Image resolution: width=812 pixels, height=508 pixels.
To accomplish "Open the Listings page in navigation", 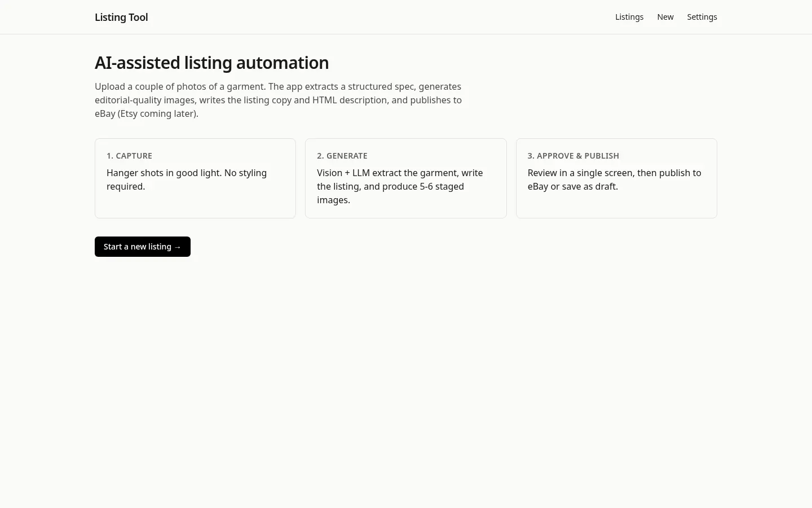I will click(x=629, y=17).
